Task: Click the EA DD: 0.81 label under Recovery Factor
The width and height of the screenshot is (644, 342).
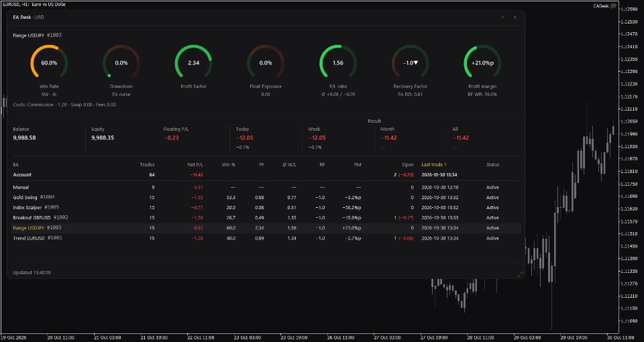Action: pyautogui.click(x=411, y=95)
